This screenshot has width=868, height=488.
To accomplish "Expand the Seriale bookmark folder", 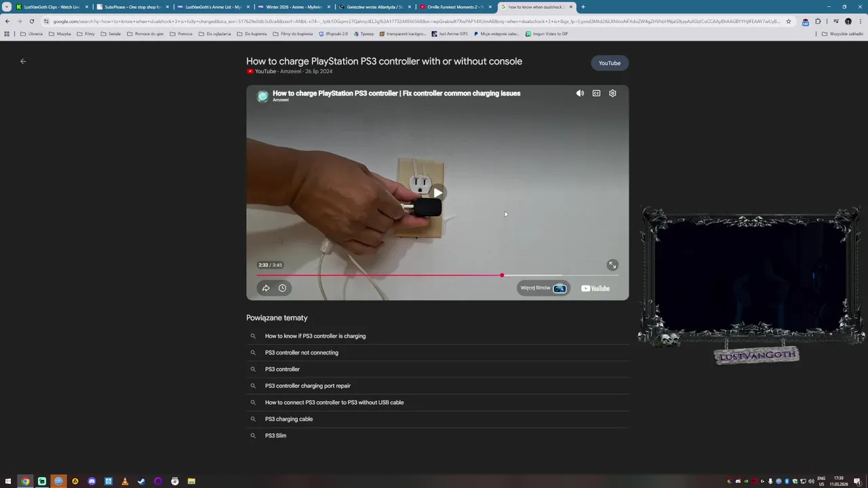I will (111, 34).
